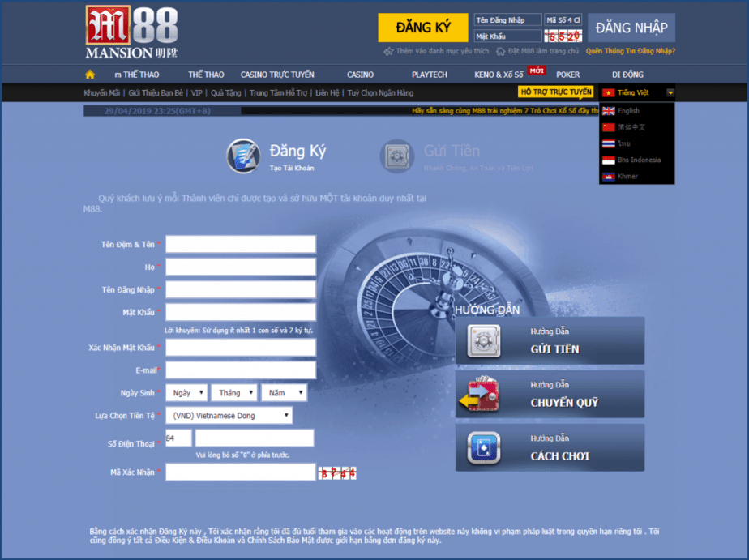Focus the header Tên Đăng Nhập field
The height and width of the screenshot is (560, 749).
507,20
